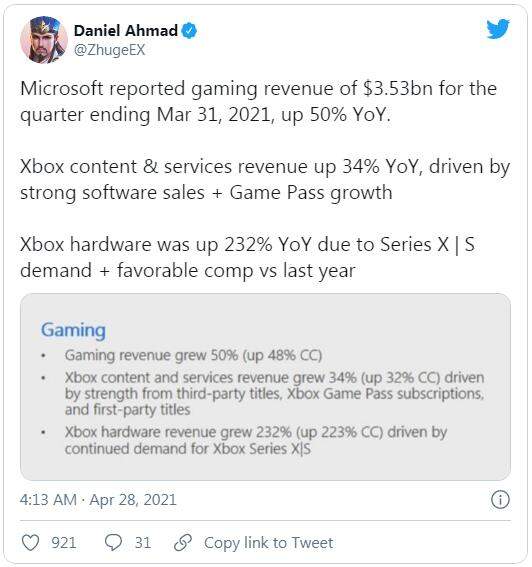Click the Xbox hardware was up 232% paragraph

coord(247,257)
